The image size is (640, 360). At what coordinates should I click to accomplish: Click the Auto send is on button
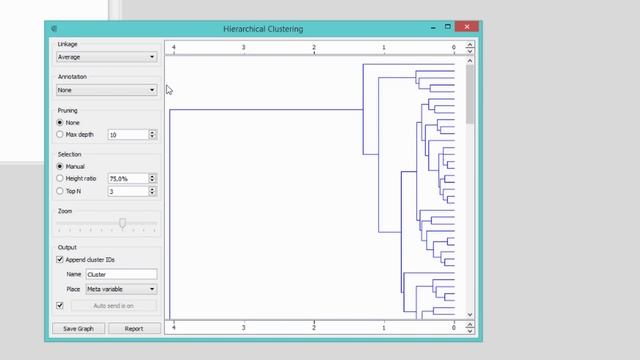click(113, 306)
